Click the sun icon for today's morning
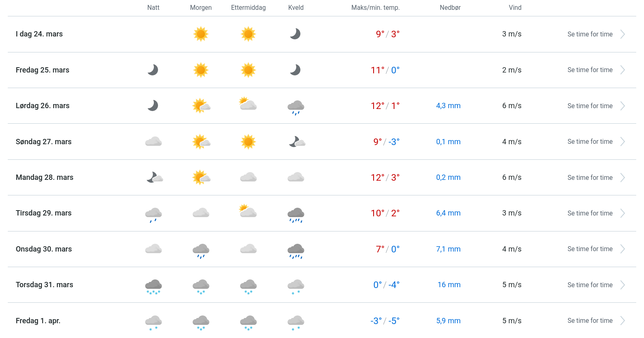644x338 pixels. [200, 34]
